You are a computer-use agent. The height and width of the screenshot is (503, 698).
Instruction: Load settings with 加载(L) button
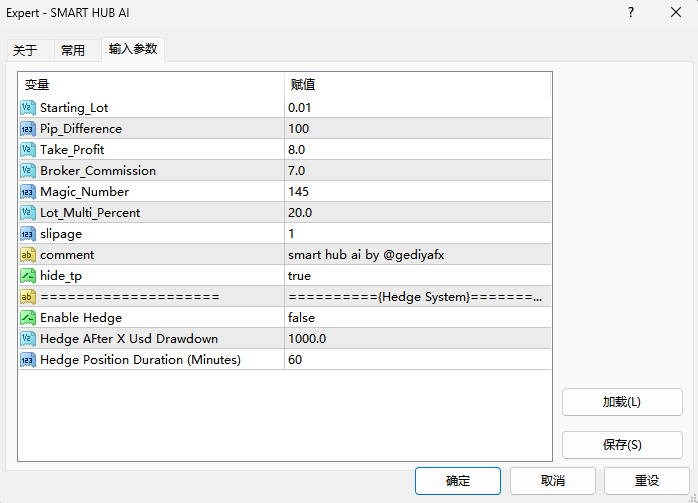pos(622,402)
